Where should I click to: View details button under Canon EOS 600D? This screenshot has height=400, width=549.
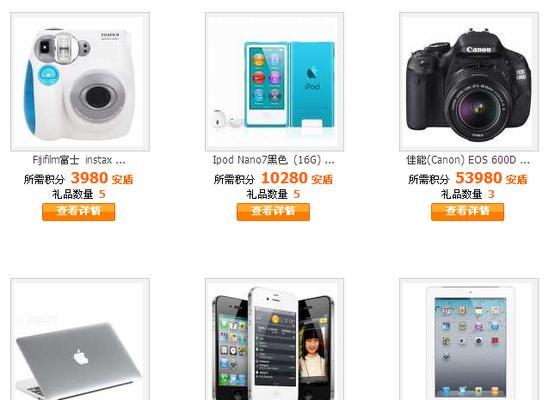click(x=468, y=212)
